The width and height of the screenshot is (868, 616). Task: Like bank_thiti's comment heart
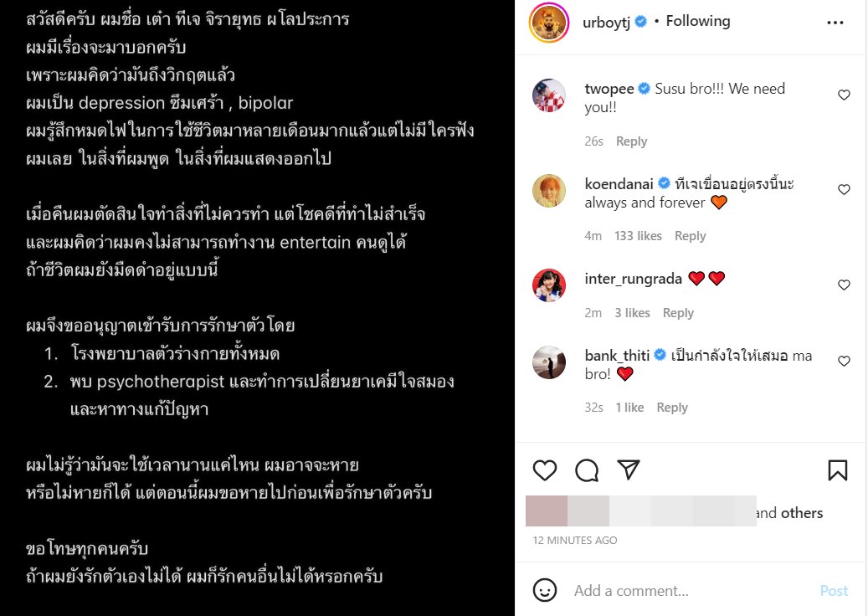(844, 362)
